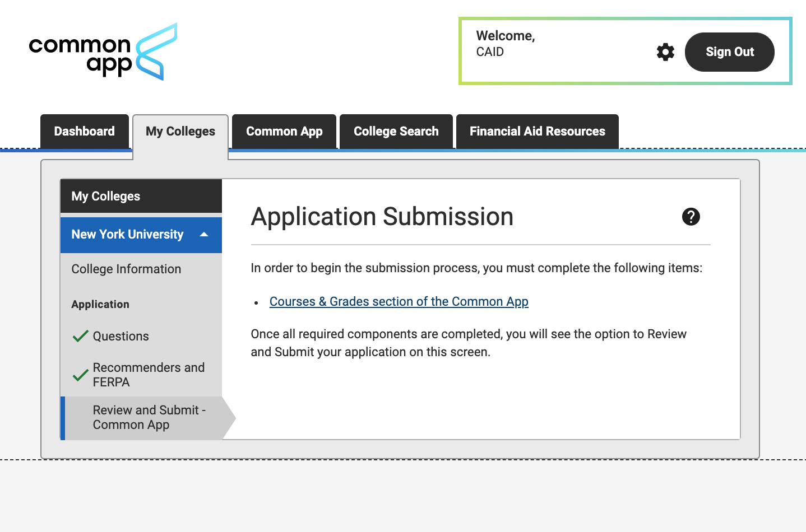Switch to the Dashboard tab
The width and height of the screenshot is (806, 532).
tap(84, 131)
